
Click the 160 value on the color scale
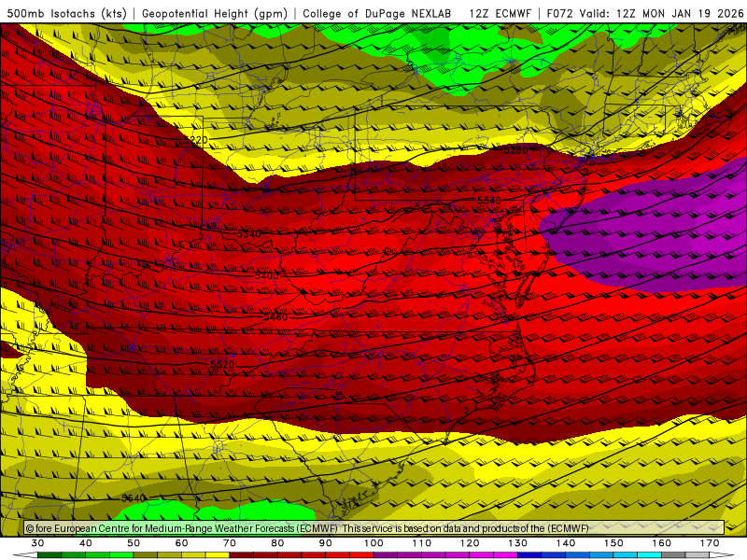pos(662,543)
